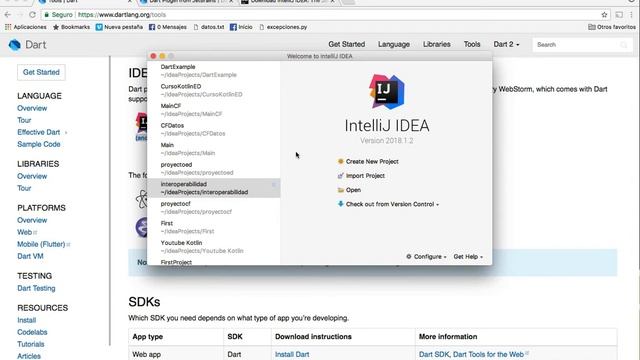The image size is (640, 360).
Task: Select the proyectocf recent project
Action: click(x=213, y=207)
